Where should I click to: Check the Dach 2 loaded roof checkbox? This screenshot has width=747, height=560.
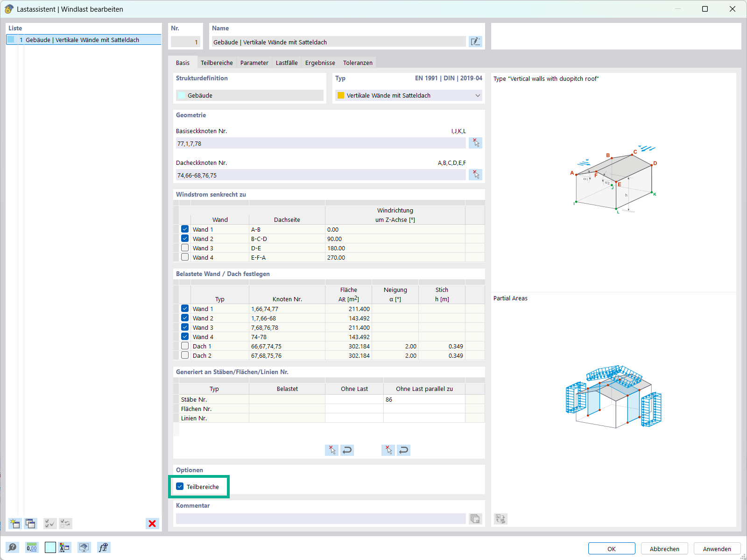(x=185, y=355)
